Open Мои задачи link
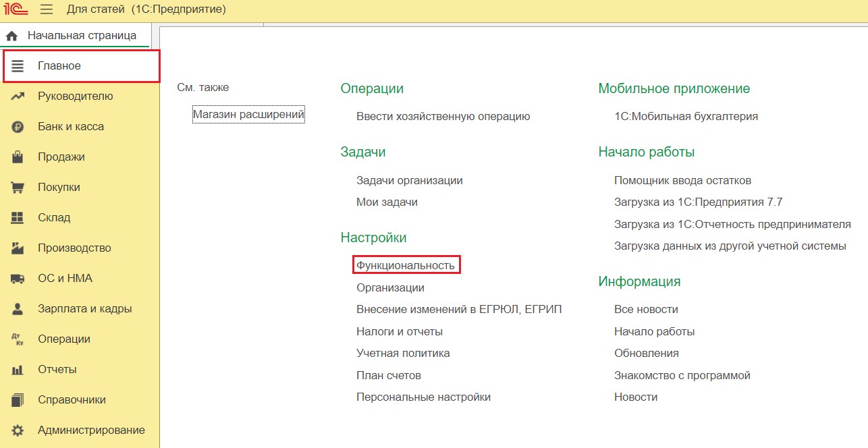868x448 pixels. [x=387, y=202]
